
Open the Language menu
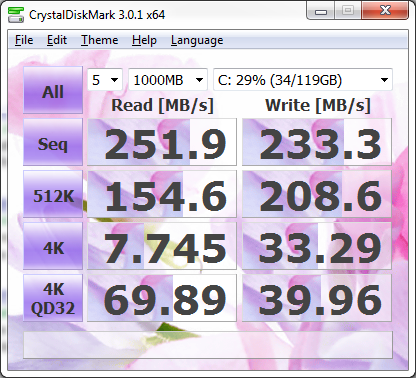[197, 40]
